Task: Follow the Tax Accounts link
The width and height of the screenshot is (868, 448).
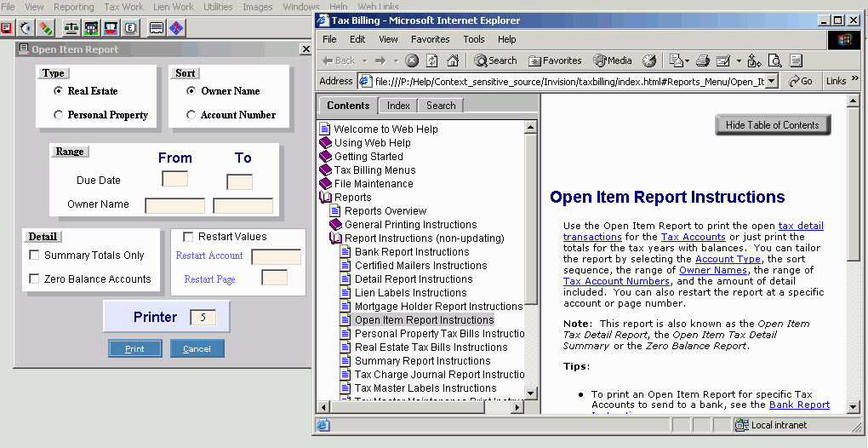Action: tap(693, 237)
